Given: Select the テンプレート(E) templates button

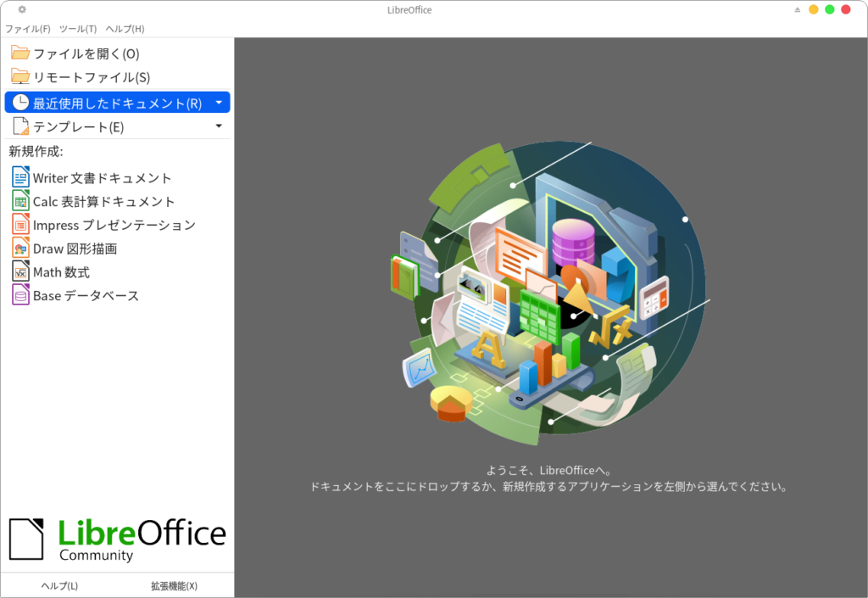Looking at the screenshot, I should click(x=78, y=126).
